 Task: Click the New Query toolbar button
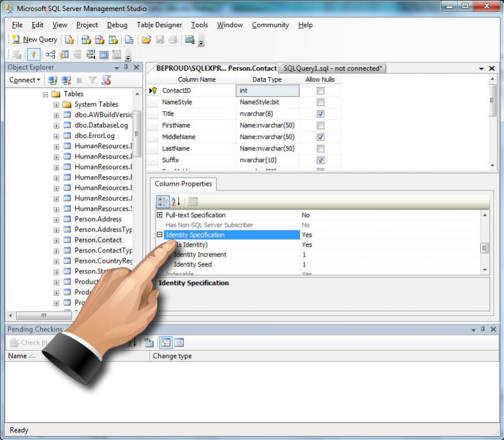point(35,39)
